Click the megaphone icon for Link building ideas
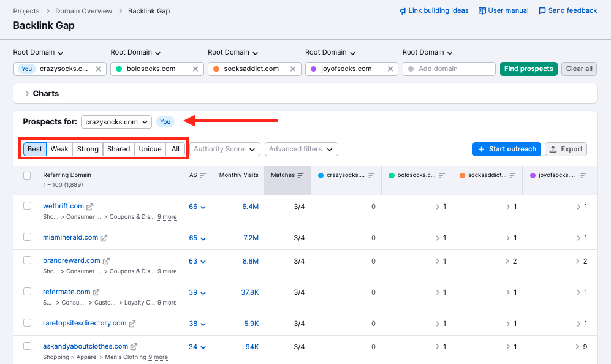 [x=403, y=11]
